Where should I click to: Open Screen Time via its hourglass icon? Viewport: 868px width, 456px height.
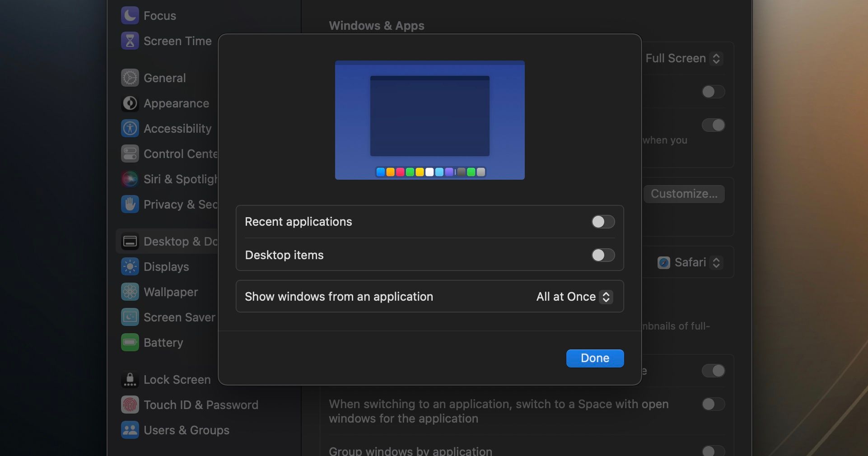(130, 41)
